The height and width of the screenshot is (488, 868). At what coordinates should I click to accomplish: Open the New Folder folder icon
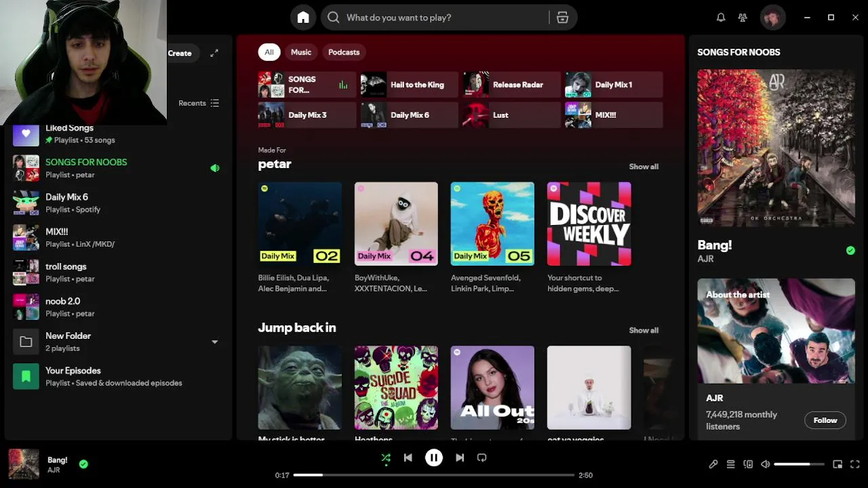(26, 342)
